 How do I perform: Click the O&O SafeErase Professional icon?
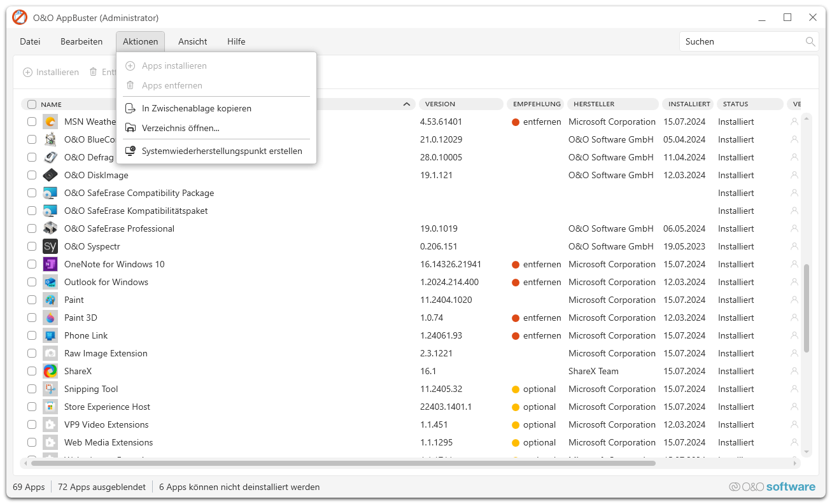[x=50, y=228]
